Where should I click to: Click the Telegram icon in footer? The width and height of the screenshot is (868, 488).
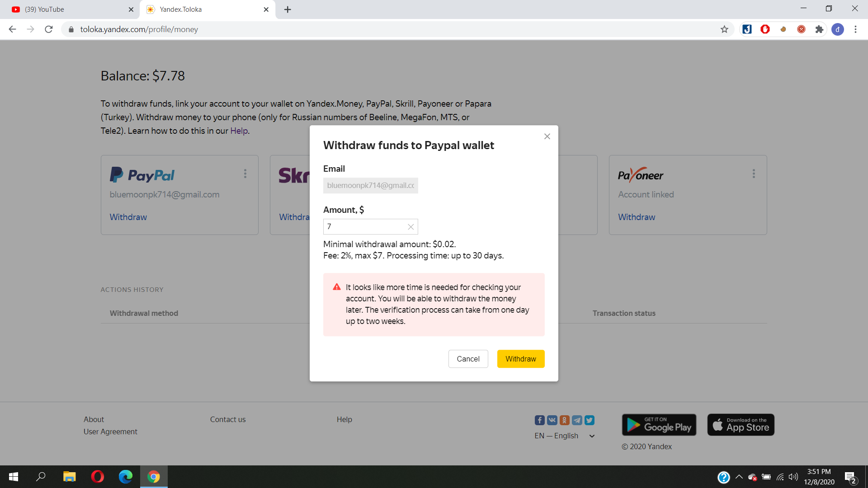tap(577, 420)
